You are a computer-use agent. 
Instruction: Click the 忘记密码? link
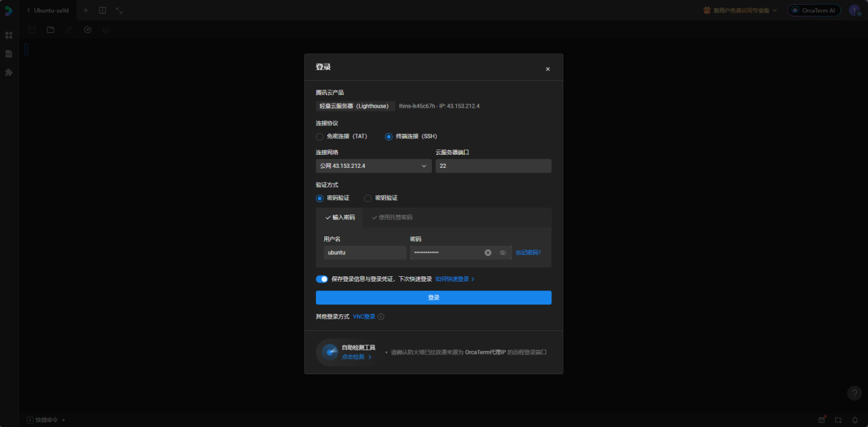(528, 253)
